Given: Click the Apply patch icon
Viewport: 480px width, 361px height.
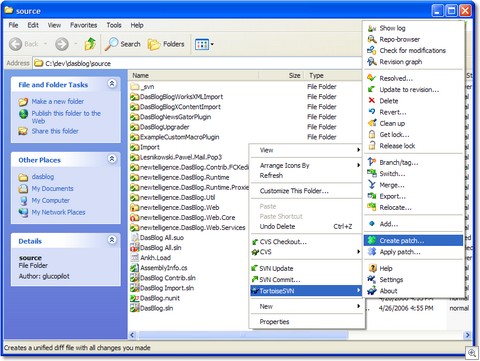Looking at the screenshot, I should pos(372,252).
